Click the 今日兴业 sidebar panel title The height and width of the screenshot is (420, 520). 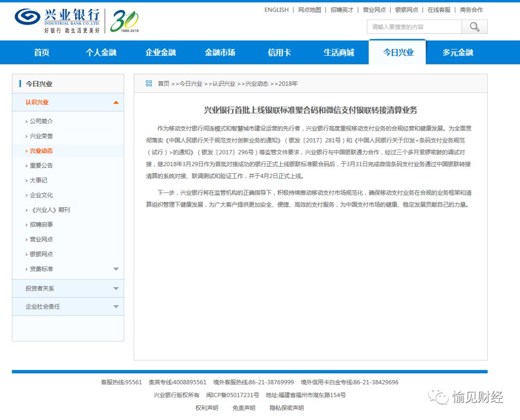coord(39,84)
